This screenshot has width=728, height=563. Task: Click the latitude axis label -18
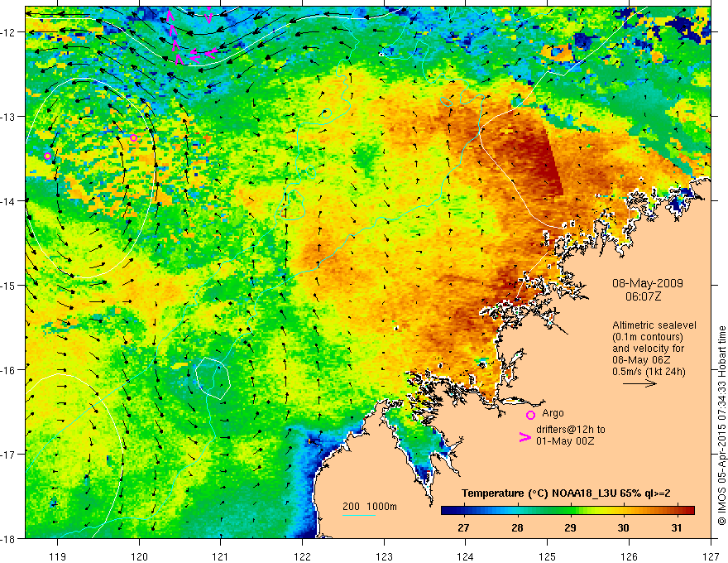[x=9, y=538]
